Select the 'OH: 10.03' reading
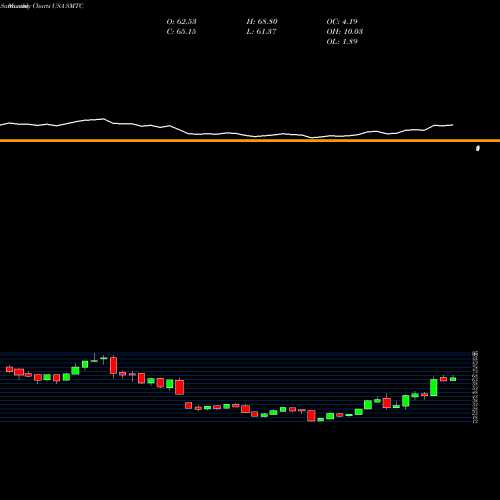500x500 pixels. [x=345, y=32]
